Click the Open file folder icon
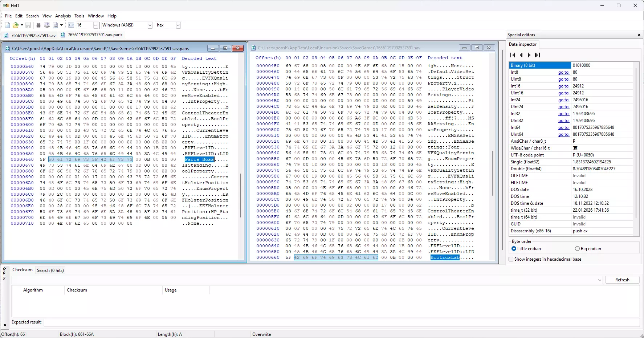Viewport: 644px width, 338px height. (15, 25)
